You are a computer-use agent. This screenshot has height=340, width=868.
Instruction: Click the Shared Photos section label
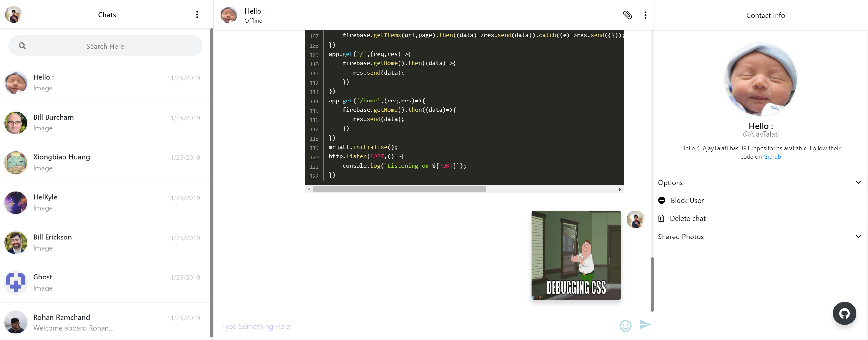(681, 237)
